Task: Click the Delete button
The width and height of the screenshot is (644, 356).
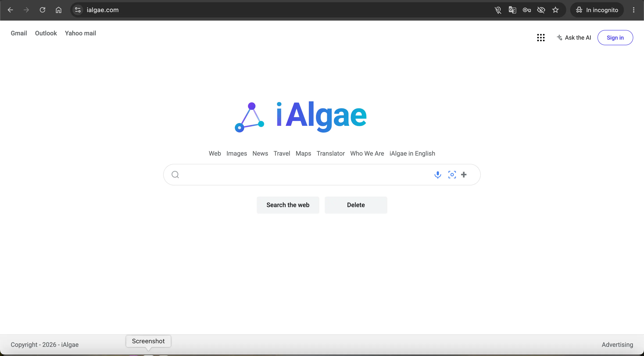Action: [356, 205]
